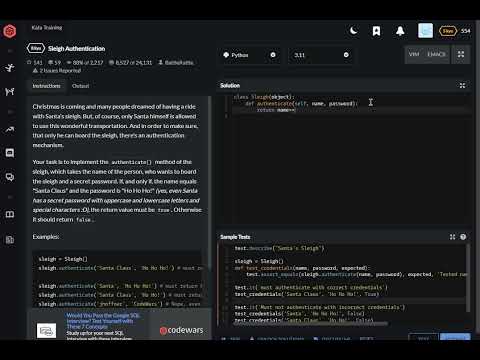The height and width of the screenshot is (360, 480).
Task: Open saved bookmarks icon in header
Action: pos(376,31)
